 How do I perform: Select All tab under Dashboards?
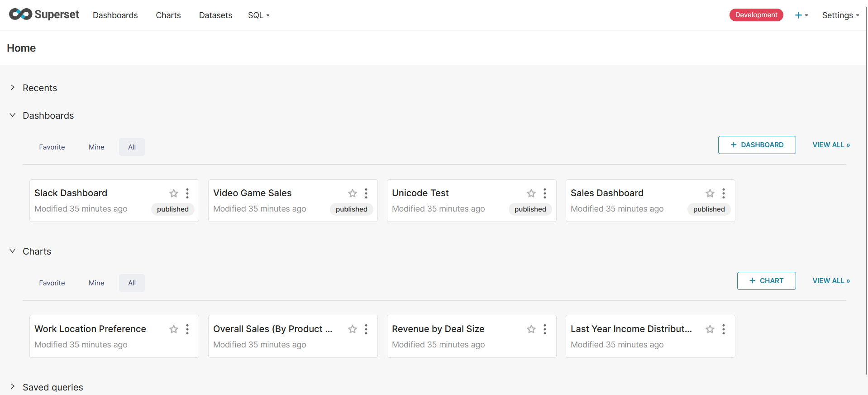[132, 147]
